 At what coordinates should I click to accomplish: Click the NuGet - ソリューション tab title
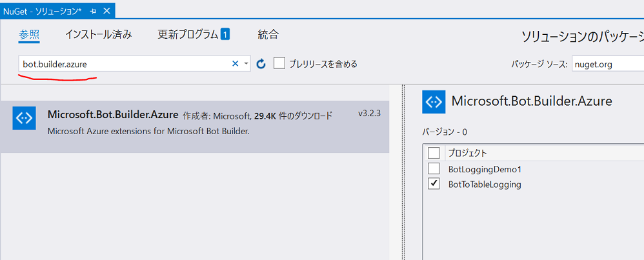(43, 11)
